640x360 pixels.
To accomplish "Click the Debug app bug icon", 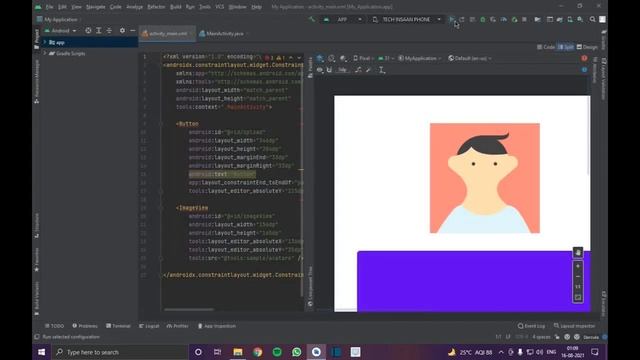I will (482, 19).
